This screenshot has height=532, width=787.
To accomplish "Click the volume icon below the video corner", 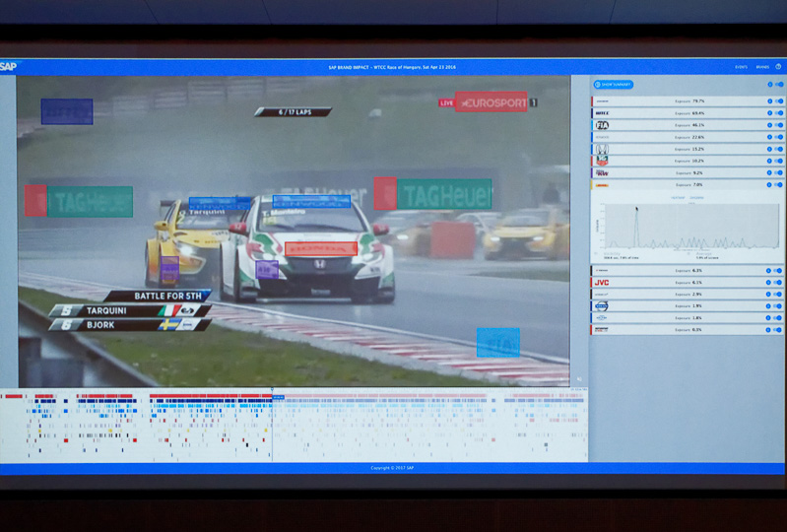I will click(579, 379).
